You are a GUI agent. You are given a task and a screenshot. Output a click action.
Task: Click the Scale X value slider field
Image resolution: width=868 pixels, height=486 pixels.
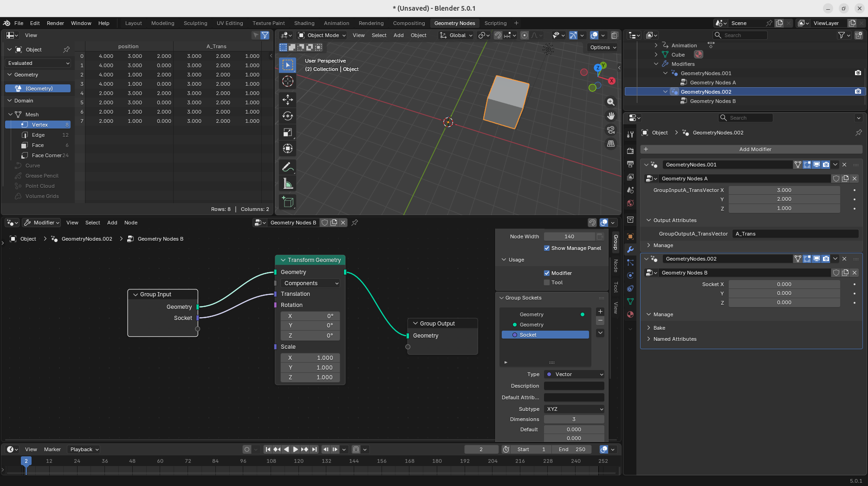coord(310,358)
